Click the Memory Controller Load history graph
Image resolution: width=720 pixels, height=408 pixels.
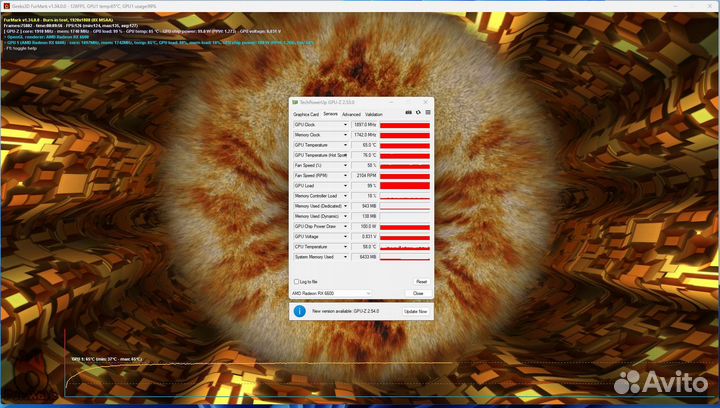click(x=405, y=196)
